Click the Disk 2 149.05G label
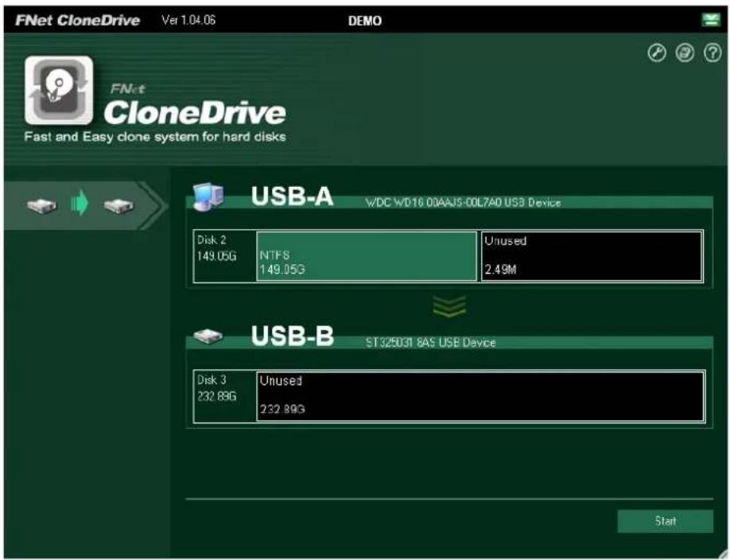 (217, 248)
